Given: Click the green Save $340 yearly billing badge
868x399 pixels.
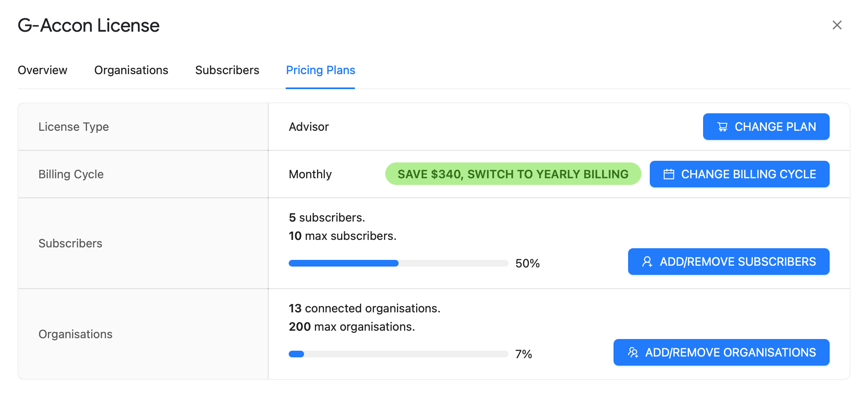Looking at the screenshot, I should coord(513,174).
